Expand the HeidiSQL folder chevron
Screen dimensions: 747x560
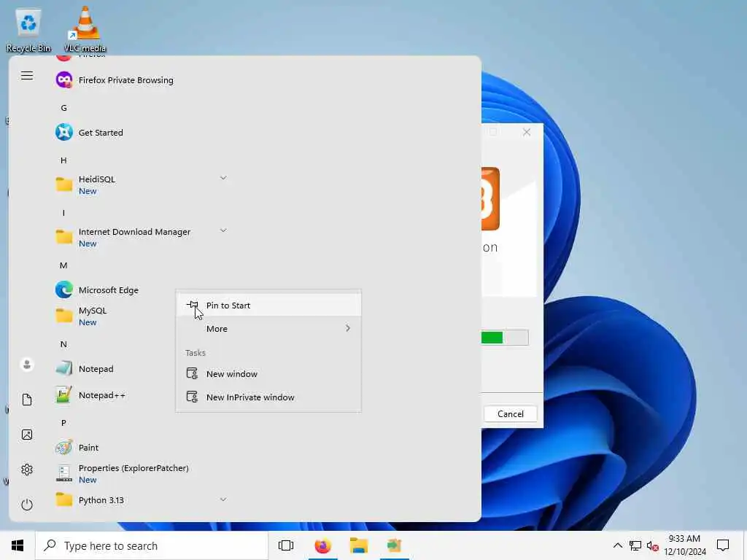(223, 178)
